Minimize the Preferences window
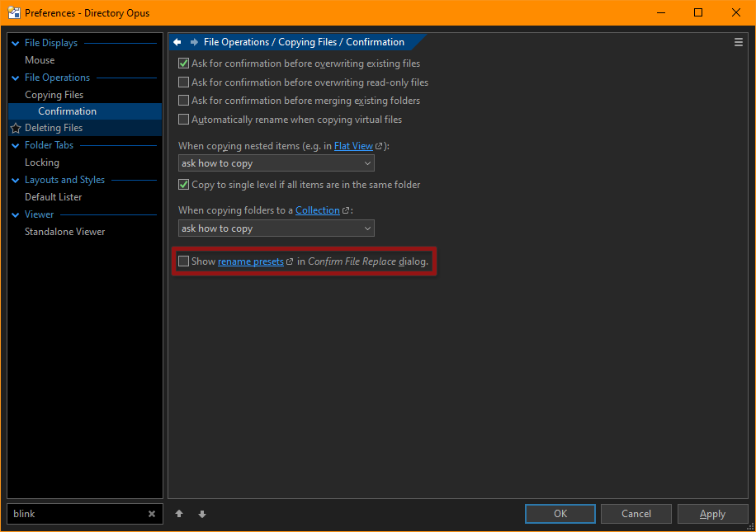The width and height of the screenshot is (756, 532). [x=661, y=12]
